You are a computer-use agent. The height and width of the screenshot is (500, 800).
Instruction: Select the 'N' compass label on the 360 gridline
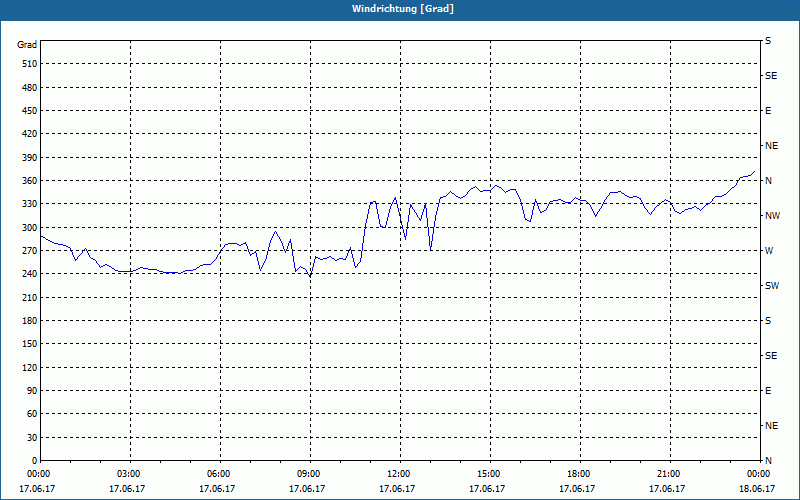click(x=768, y=181)
